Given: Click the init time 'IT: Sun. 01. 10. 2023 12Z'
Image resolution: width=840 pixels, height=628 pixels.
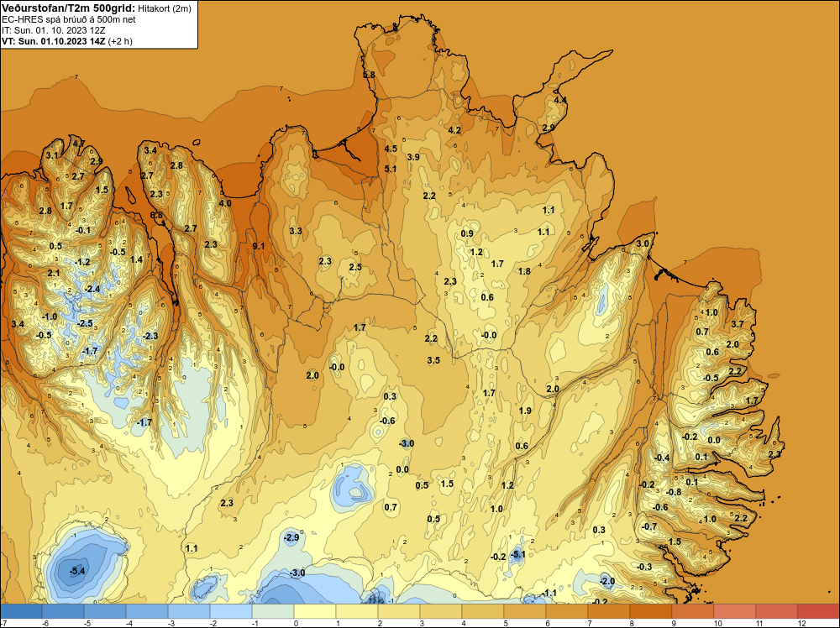Looking at the screenshot, I should (x=54, y=30).
